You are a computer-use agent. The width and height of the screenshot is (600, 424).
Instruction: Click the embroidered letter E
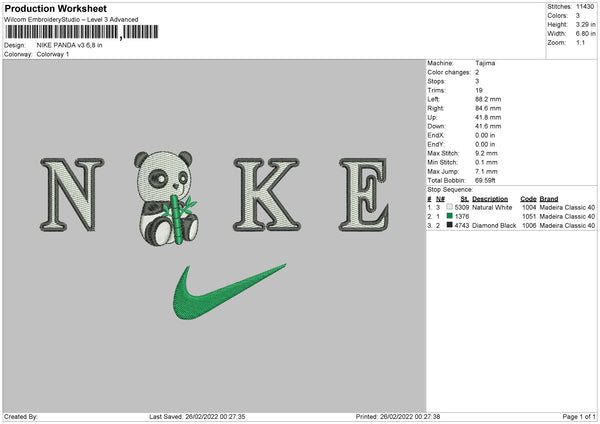[x=364, y=194]
